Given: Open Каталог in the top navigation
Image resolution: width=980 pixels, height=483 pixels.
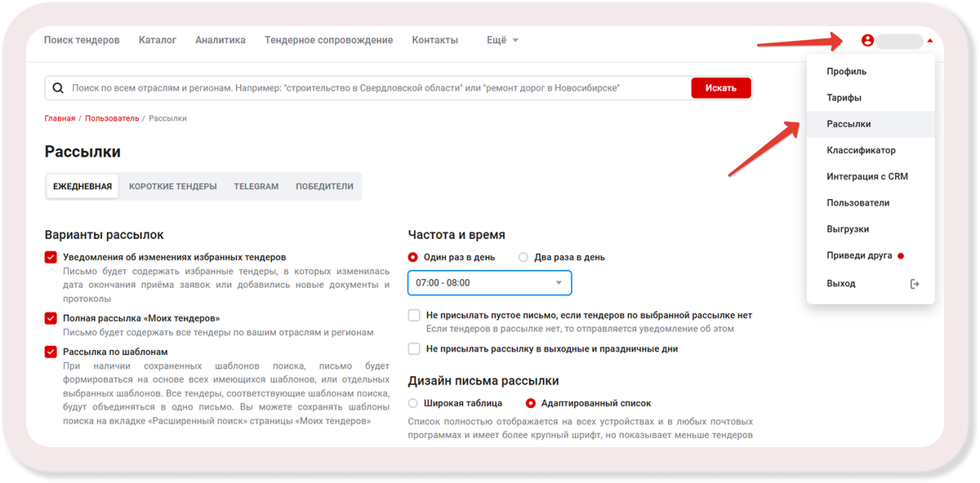Looking at the screenshot, I should pos(158,40).
